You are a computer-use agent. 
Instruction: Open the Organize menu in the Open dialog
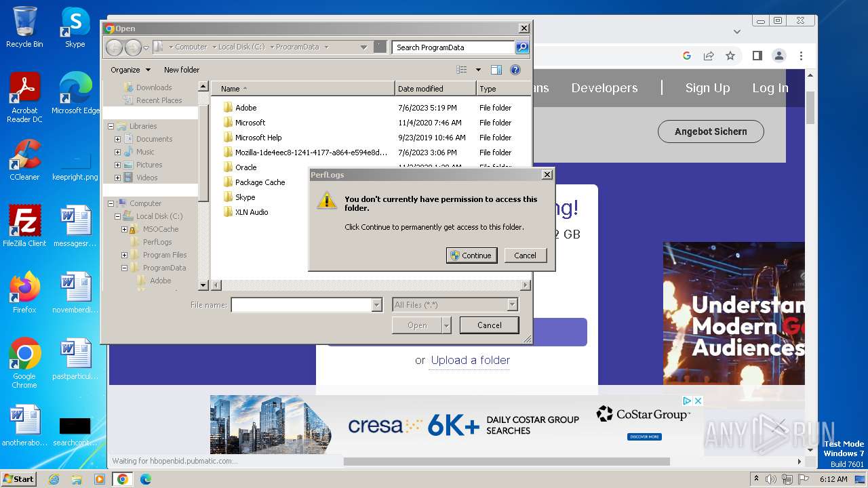point(130,70)
